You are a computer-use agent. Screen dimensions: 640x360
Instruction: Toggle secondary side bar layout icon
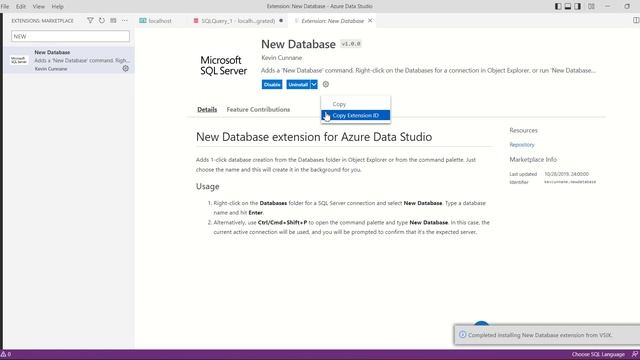pyautogui.click(x=578, y=6)
